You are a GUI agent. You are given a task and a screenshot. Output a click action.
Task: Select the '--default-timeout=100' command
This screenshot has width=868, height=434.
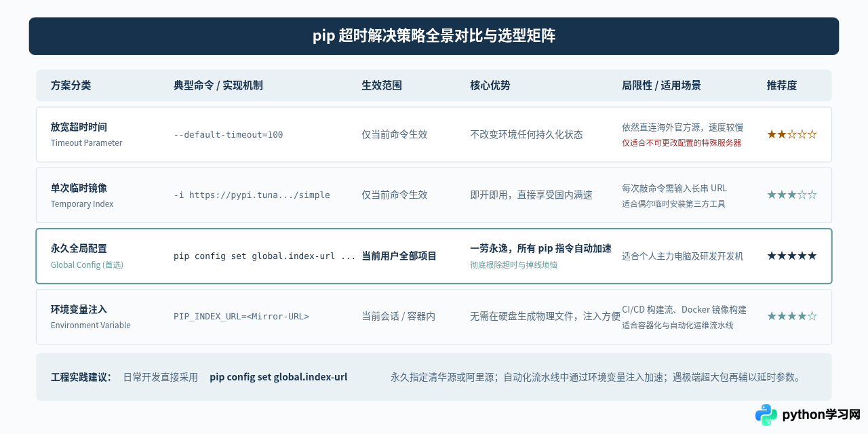pyautogui.click(x=229, y=135)
